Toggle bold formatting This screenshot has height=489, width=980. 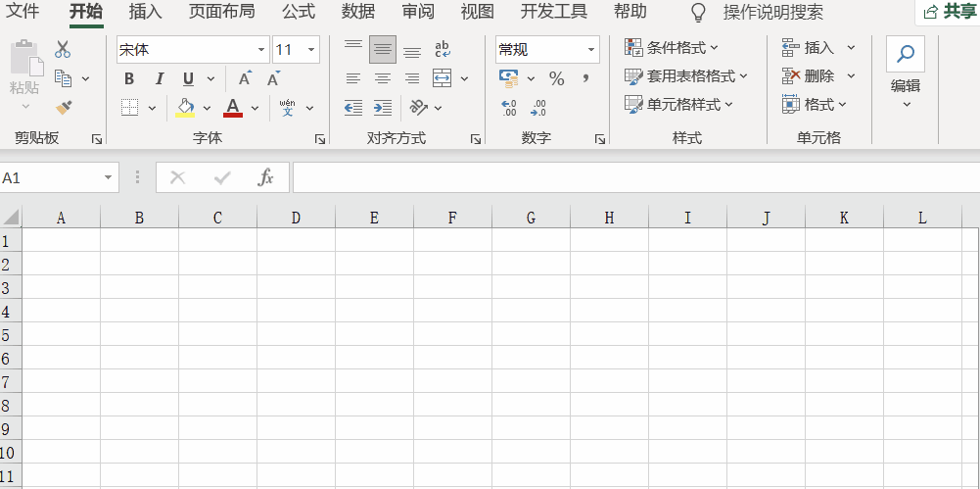(x=129, y=78)
